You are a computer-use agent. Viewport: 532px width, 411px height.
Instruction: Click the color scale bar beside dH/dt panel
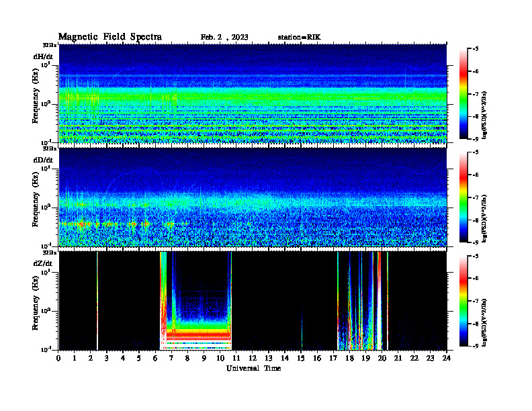coord(463,93)
